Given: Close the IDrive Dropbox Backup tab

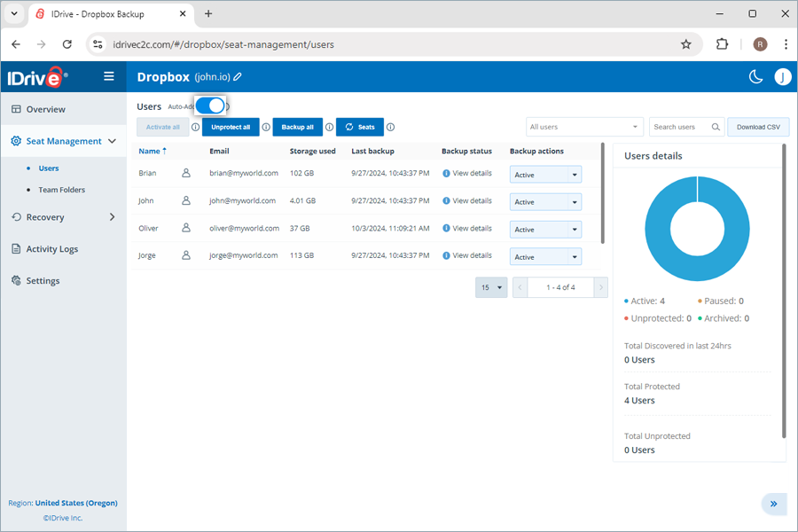Looking at the screenshot, I should [x=183, y=14].
